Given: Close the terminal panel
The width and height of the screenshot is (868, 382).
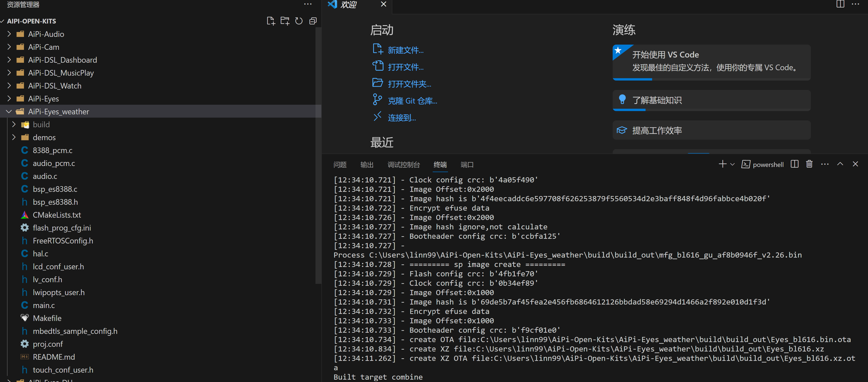Looking at the screenshot, I should (x=855, y=164).
